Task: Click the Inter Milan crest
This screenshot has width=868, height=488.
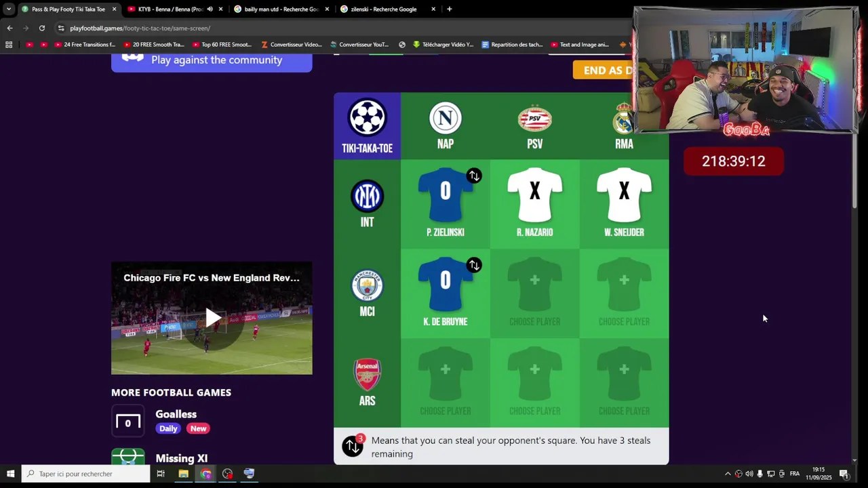Action: [x=367, y=197]
